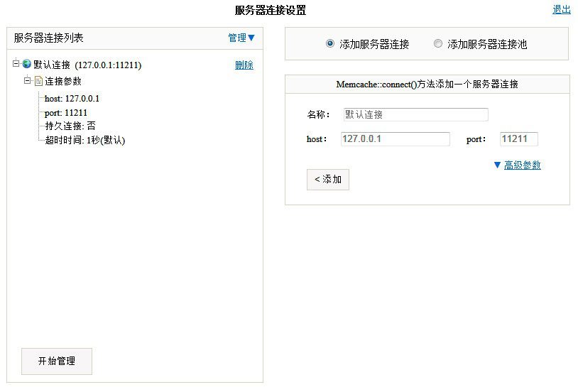Open the 管理 dropdown menu

pyautogui.click(x=241, y=38)
